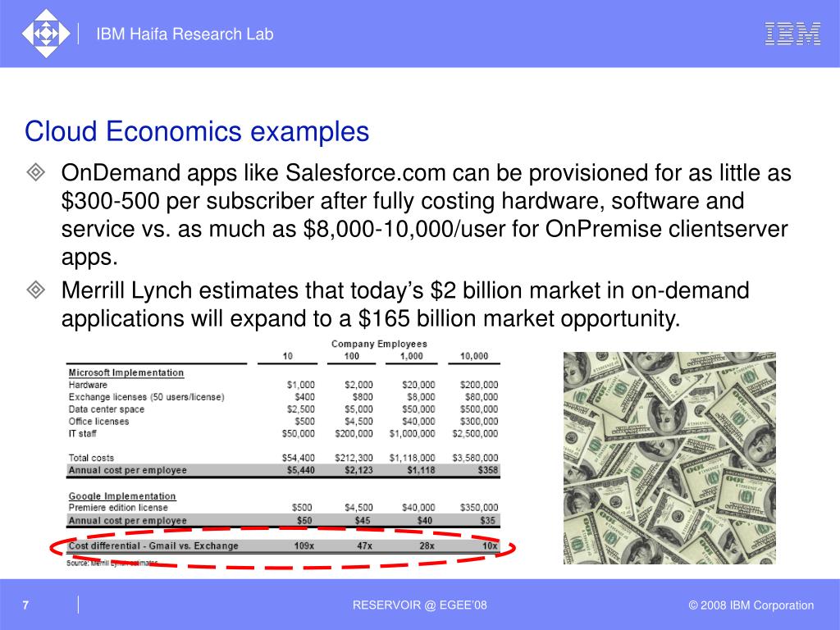This screenshot has width=840, height=630.
Task: Click the IBM logo in the header
Action: click(x=792, y=34)
